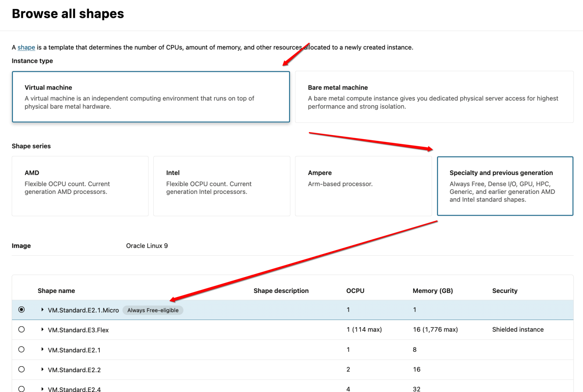Expand the VM.Standard.E2.1.Micro row details
The width and height of the screenshot is (583, 392).
pyautogui.click(x=42, y=310)
